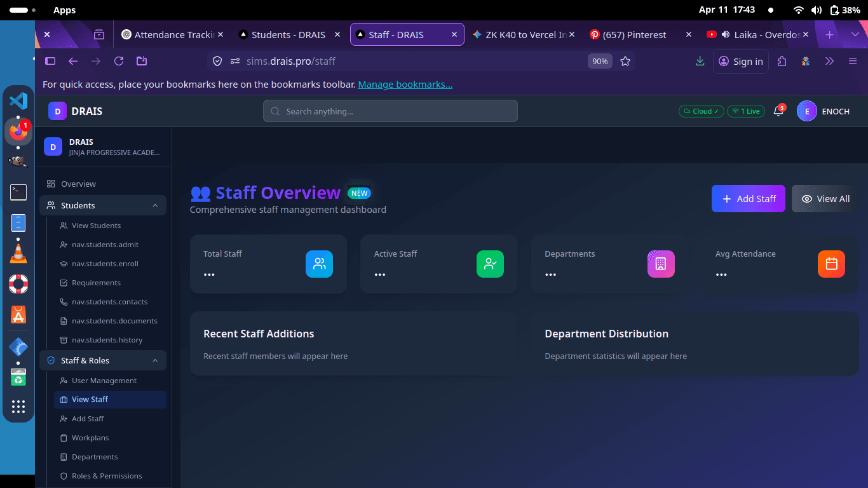Open the notification bell with 5 alerts

pos(778,111)
